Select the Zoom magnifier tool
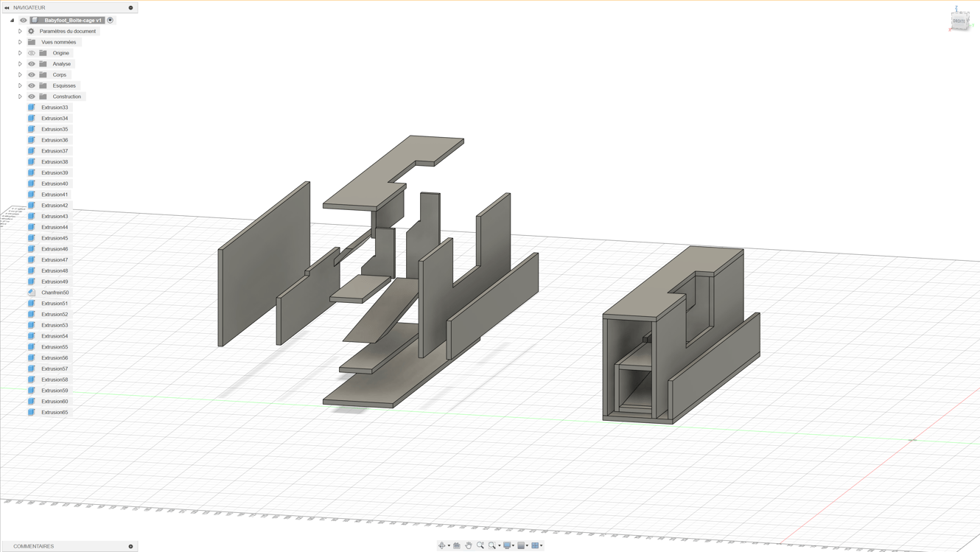The image size is (980, 552). point(480,545)
